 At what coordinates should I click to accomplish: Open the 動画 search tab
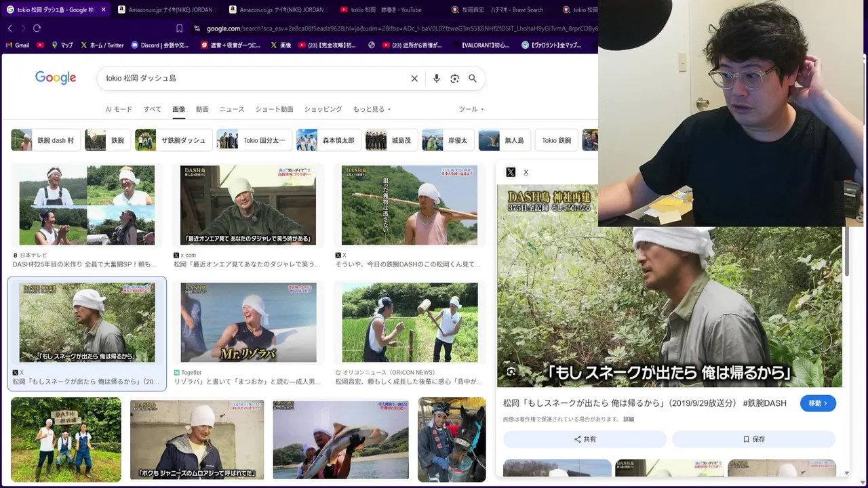click(x=202, y=109)
